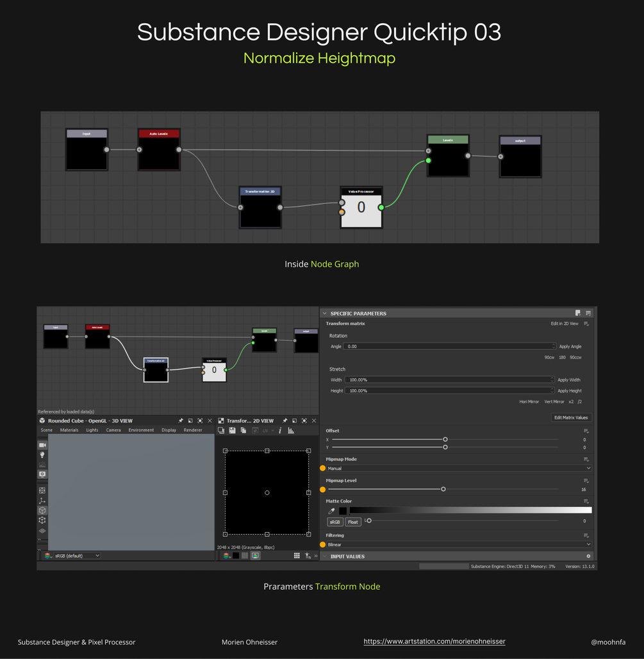644x659 pixels.
Task: Toggle exposed state dot for Mipmap Level
Action: pyautogui.click(x=322, y=489)
